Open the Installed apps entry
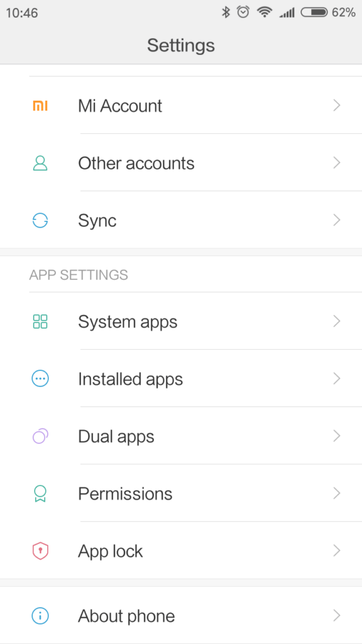The image size is (362, 644). coord(181,379)
